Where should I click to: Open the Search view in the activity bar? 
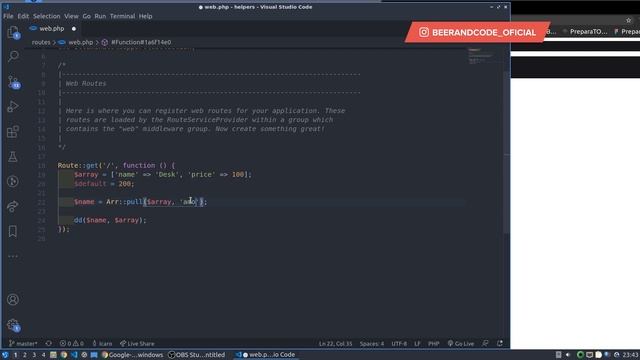13,56
